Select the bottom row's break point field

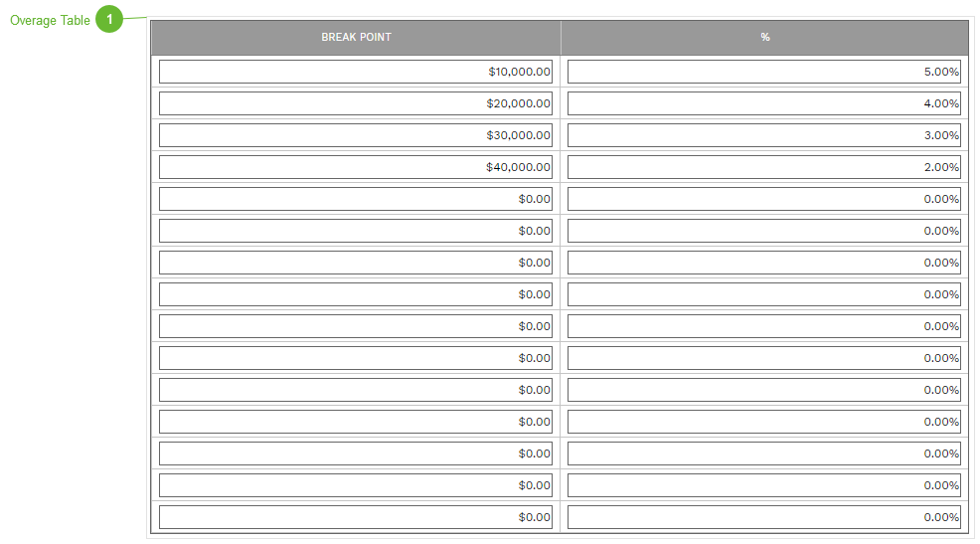click(x=356, y=517)
